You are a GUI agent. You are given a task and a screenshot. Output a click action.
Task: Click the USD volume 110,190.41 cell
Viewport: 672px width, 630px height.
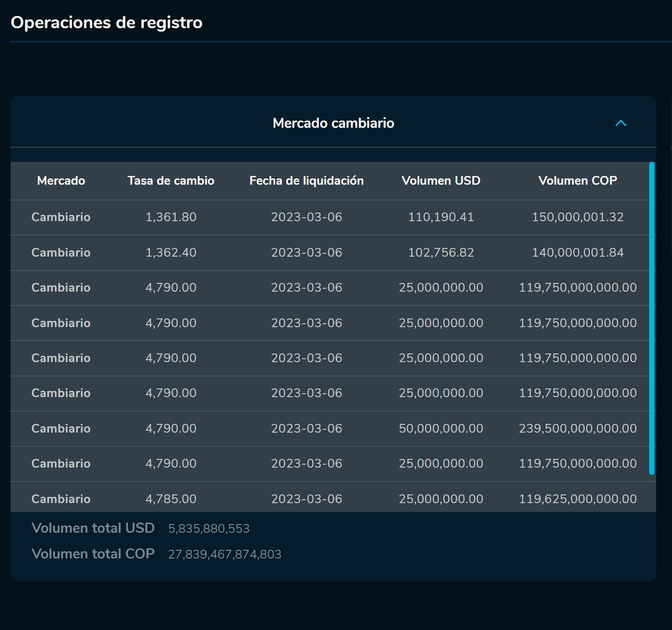[x=441, y=217]
